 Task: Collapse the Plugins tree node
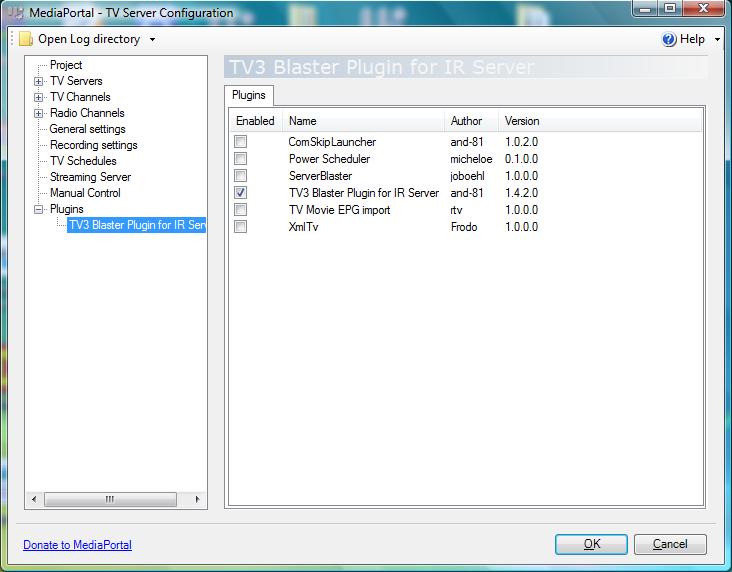[38, 209]
